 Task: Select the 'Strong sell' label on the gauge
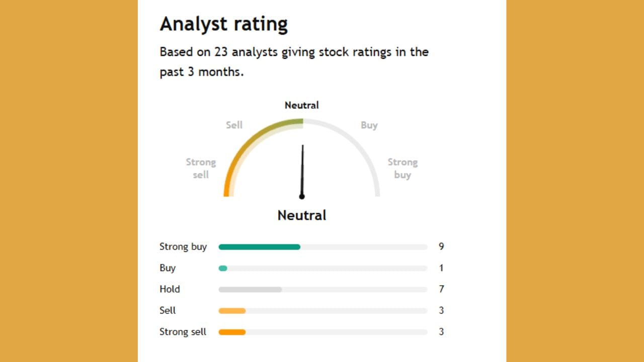pyautogui.click(x=201, y=168)
